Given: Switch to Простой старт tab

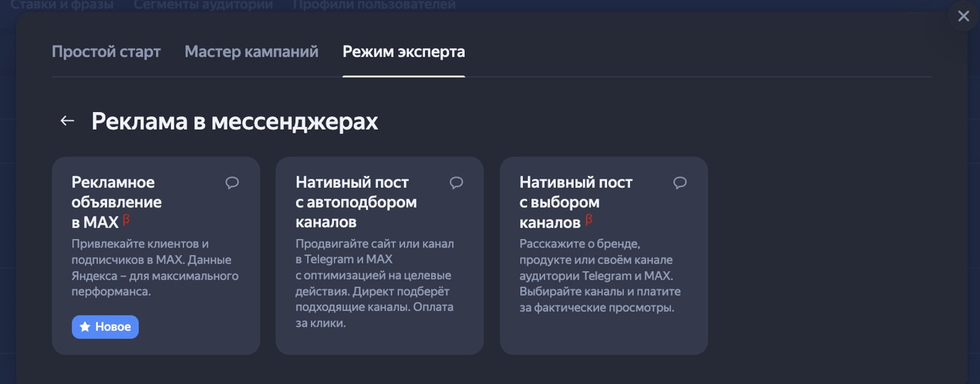Looking at the screenshot, I should [106, 52].
